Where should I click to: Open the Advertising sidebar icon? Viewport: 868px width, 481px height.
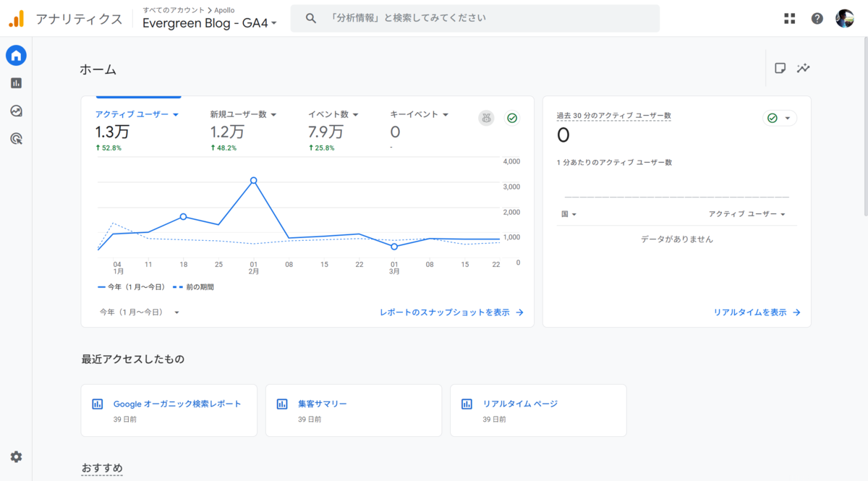(16, 138)
